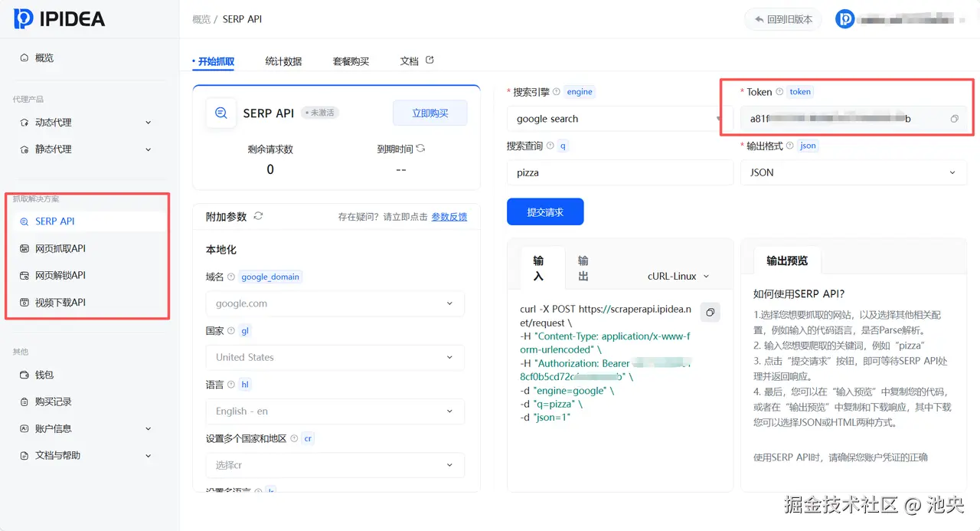
Task: Click refresh icon beside 附加参数
Action: 258,216
